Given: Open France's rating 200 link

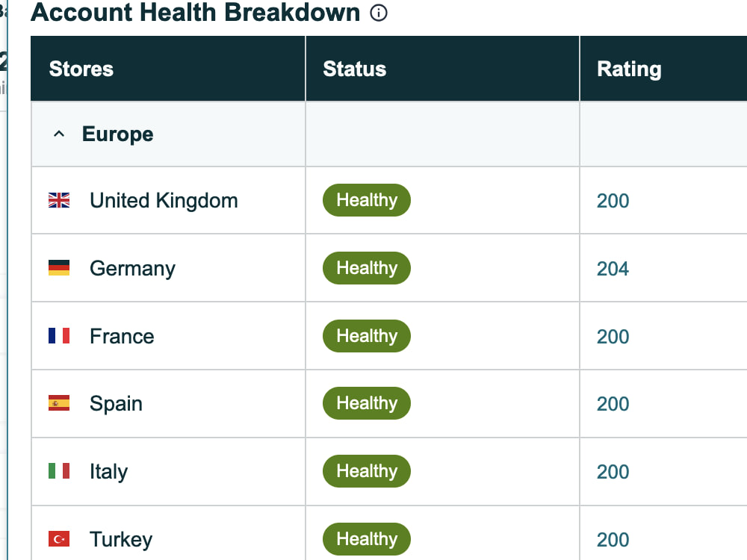Looking at the screenshot, I should tap(613, 337).
